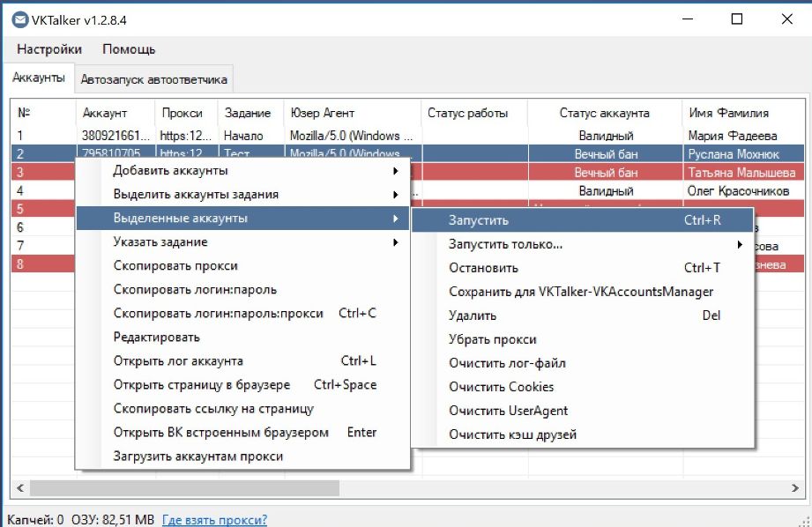Switch to Автозапуск автоответчика tab
Viewport: 812px width, 527px height.
153,79
